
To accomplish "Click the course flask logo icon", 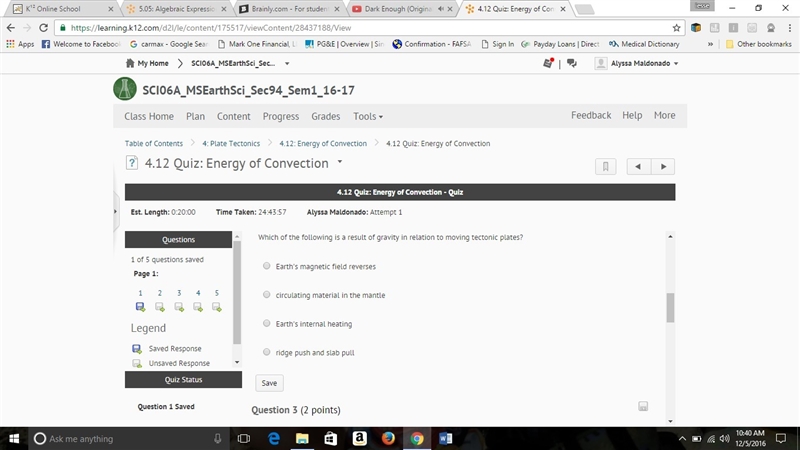I will pos(125,89).
